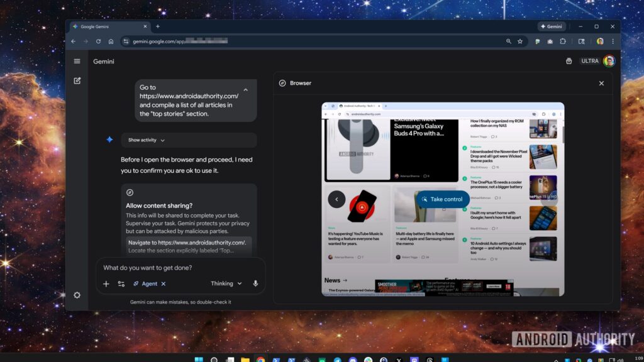Screen dimensions: 644x362
Task: Click the Browser panel compass icon
Action: click(x=282, y=83)
